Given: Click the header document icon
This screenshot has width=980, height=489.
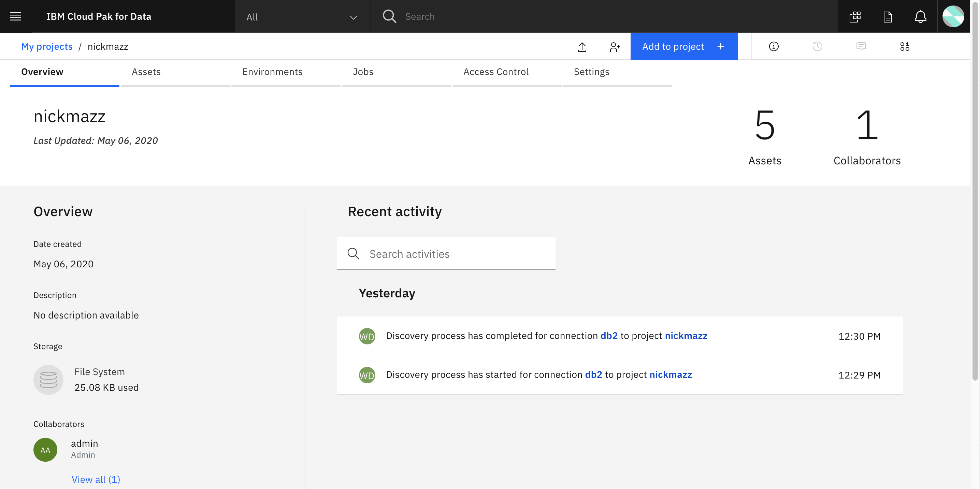Looking at the screenshot, I should [888, 16].
